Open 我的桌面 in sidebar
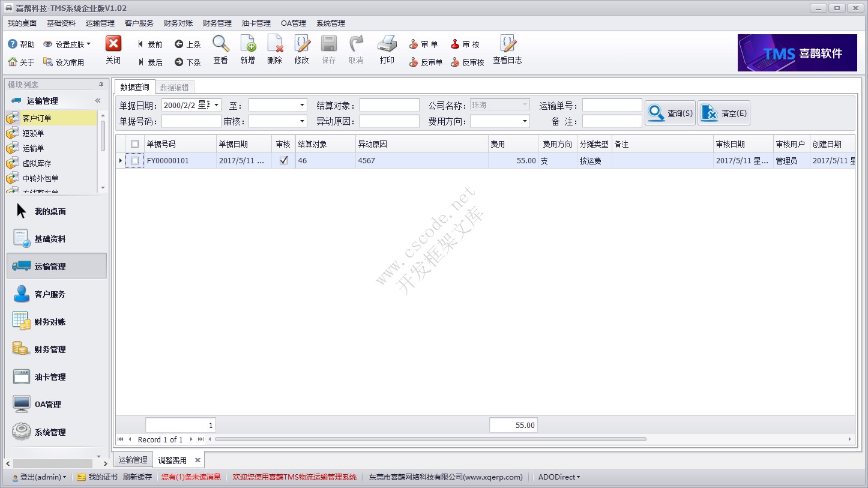 (55, 211)
